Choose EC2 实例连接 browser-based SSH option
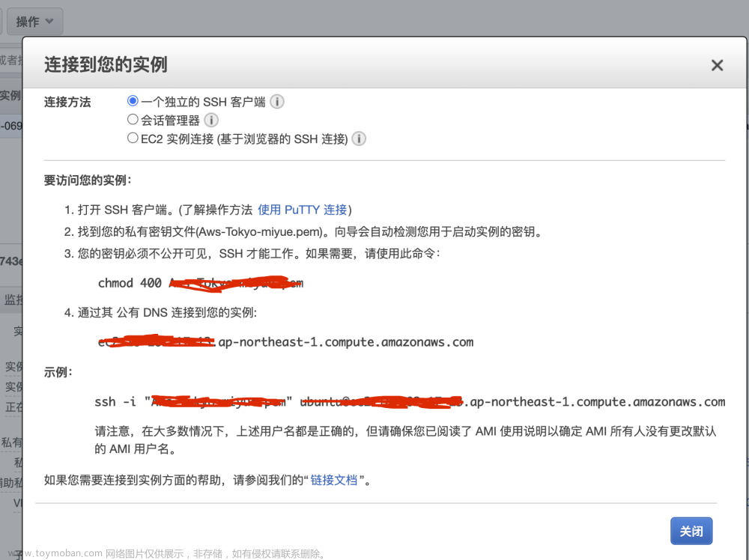Screen dimensions: 749x560 point(133,138)
